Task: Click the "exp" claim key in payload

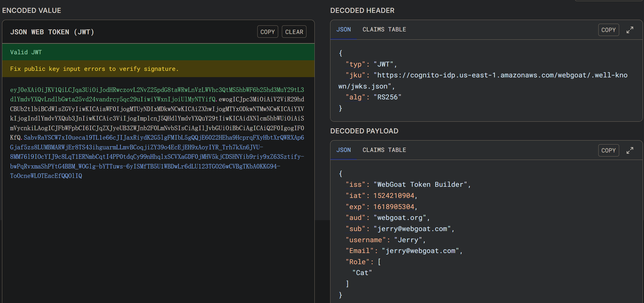Action: pos(356,207)
